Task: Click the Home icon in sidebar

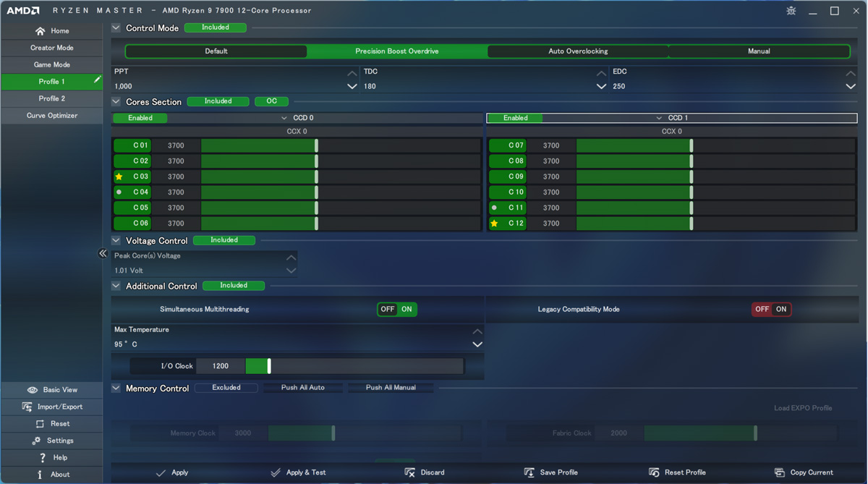Action: pyautogui.click(x=40, y=31)
